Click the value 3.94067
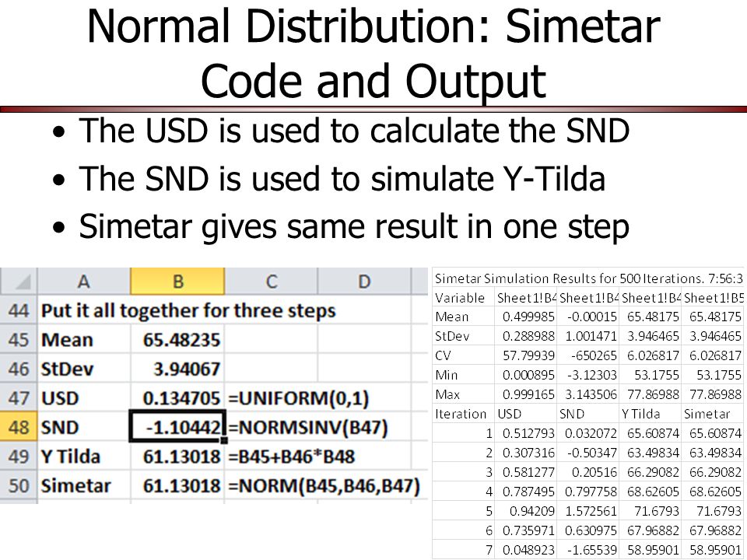This screenshot has width=747, height=560. (x=187, y=369)
